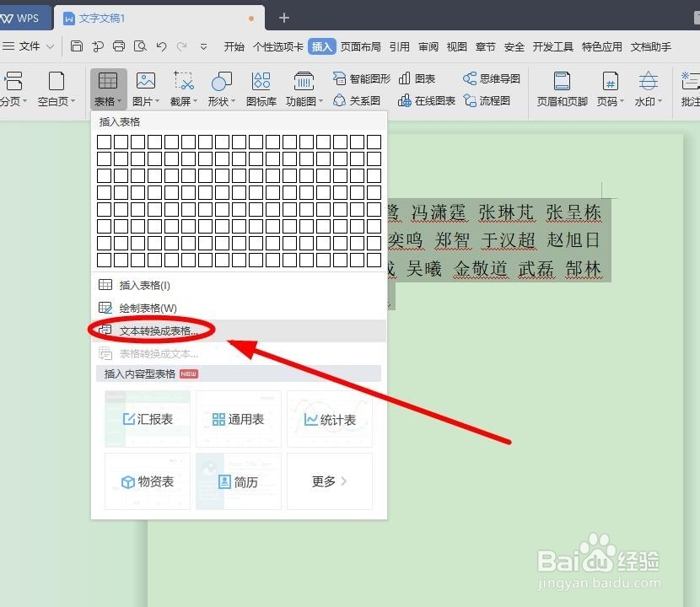Open the 页面布局 tab
This screenshot has width=700, height=607.
pyautogui.click(x=360, y=46)
